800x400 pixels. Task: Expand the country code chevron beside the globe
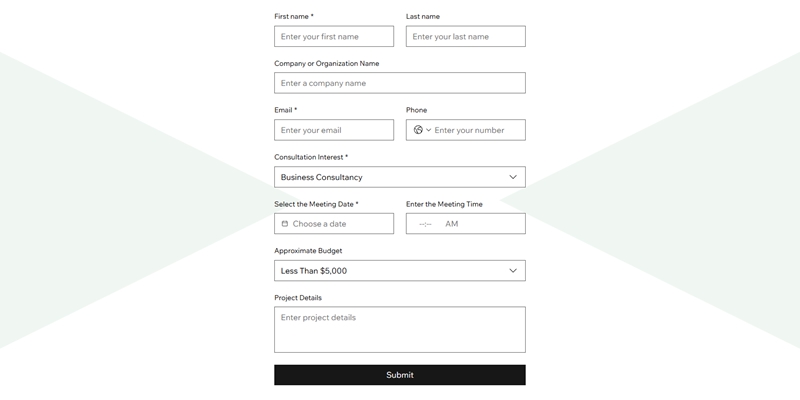tap(429, 130)
